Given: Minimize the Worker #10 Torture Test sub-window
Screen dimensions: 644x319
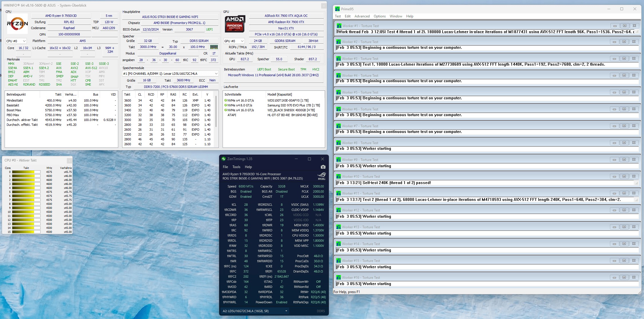Looking at the screenshot, I should coord(614,176).
